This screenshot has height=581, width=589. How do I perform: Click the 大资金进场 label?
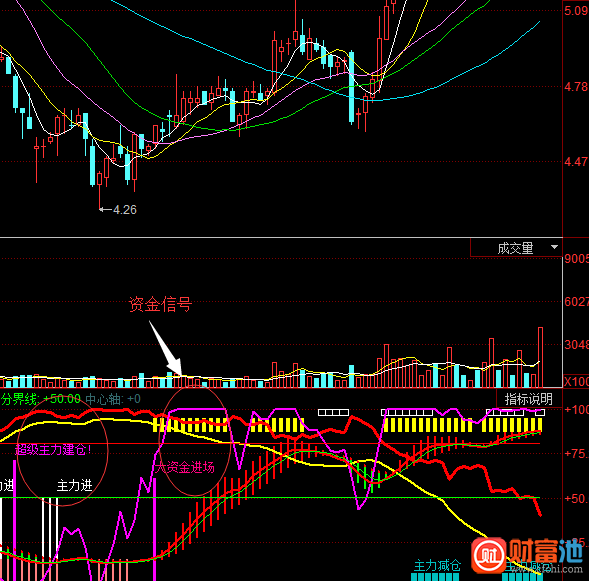(x=185, y=467)
